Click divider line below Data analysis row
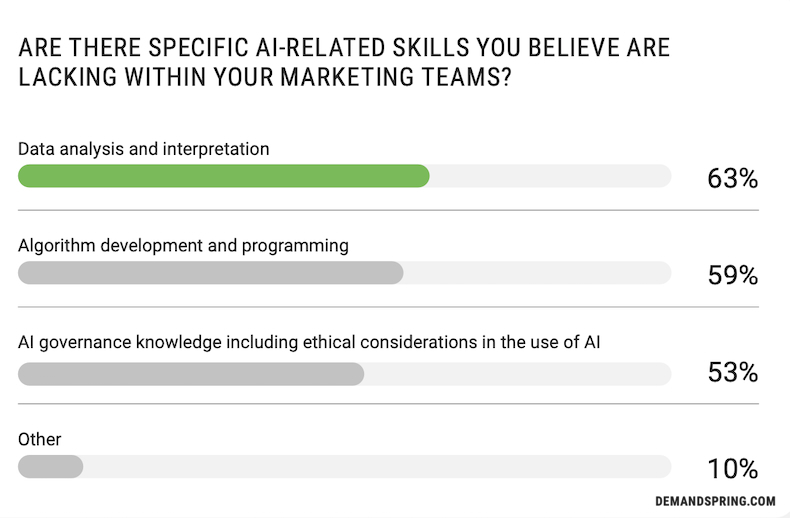 [x=388, y=210]
